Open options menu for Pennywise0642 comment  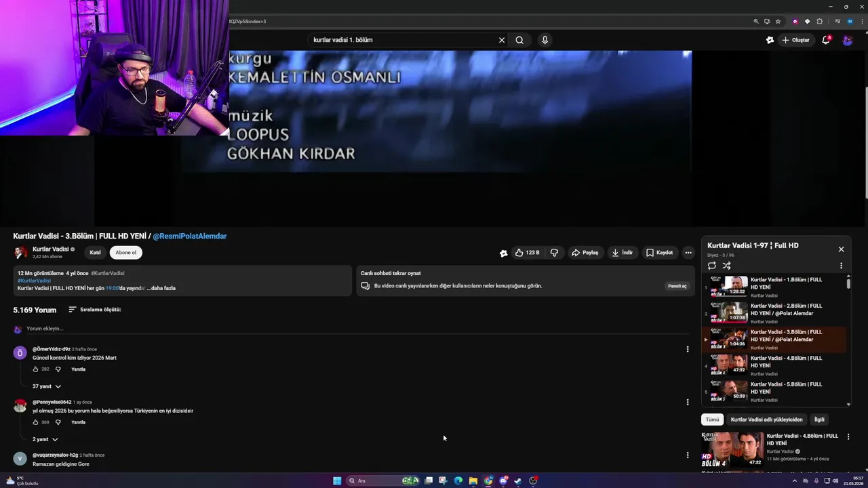coord(688,402)
